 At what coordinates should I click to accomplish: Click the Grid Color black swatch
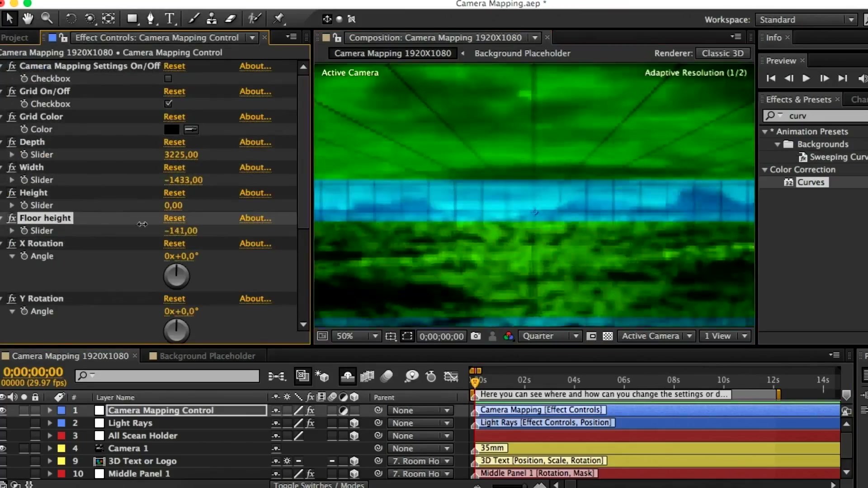[171, 129]
